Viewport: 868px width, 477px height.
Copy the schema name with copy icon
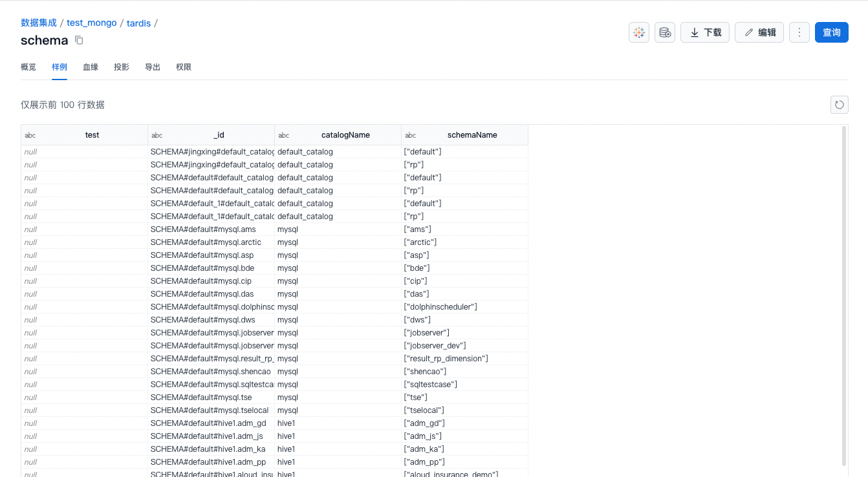pos(79,41)
